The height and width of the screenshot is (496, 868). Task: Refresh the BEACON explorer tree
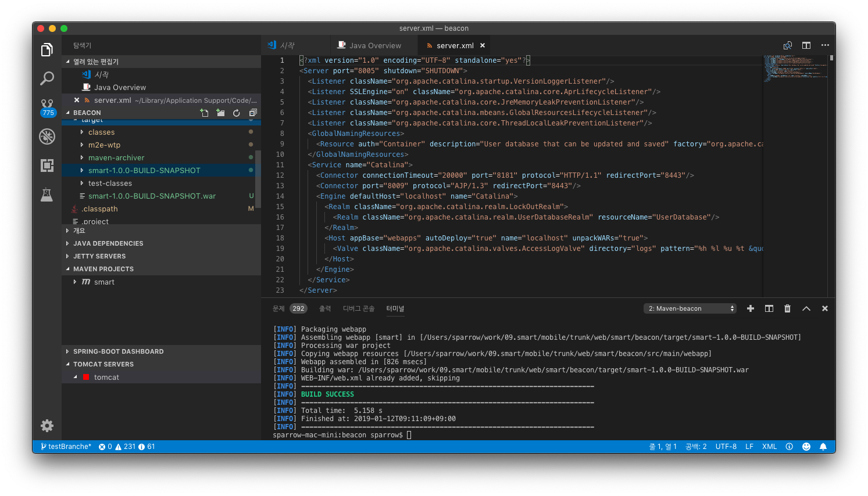click(x=237, y=113)
